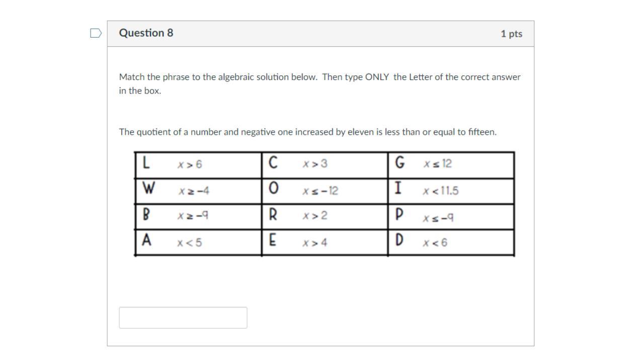Click the x < 11.5 expression

[441, 191]
